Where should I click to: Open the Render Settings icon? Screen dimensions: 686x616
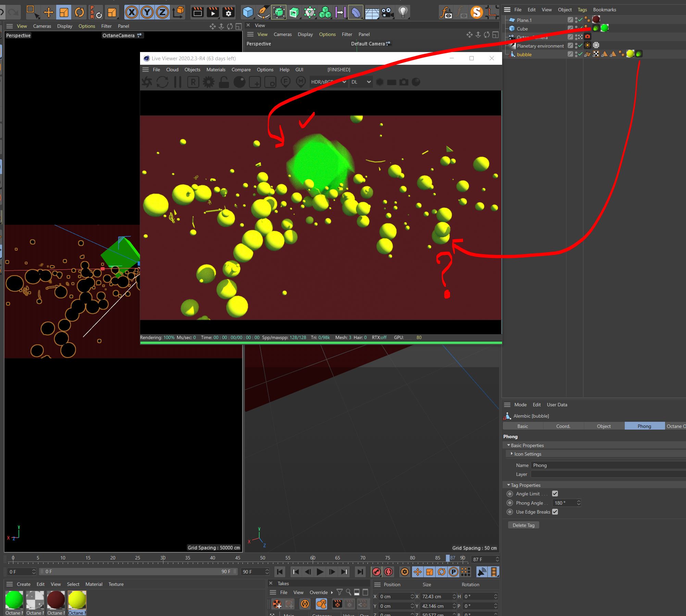click(x=228, y=13)
